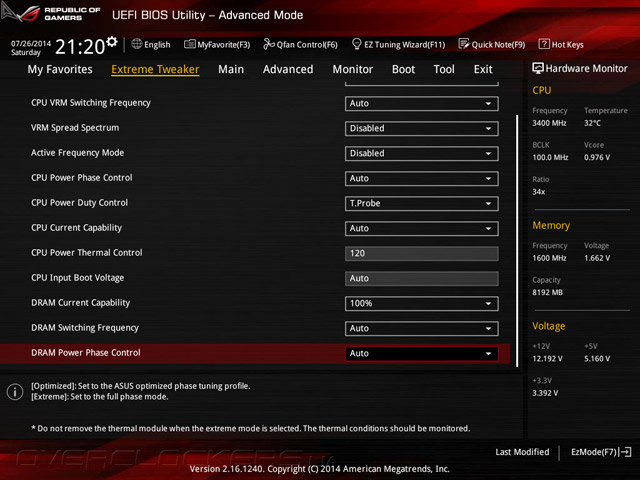Click Last Modified button
The height and width of the screenshot is (480, 640).
click(522, 452)
